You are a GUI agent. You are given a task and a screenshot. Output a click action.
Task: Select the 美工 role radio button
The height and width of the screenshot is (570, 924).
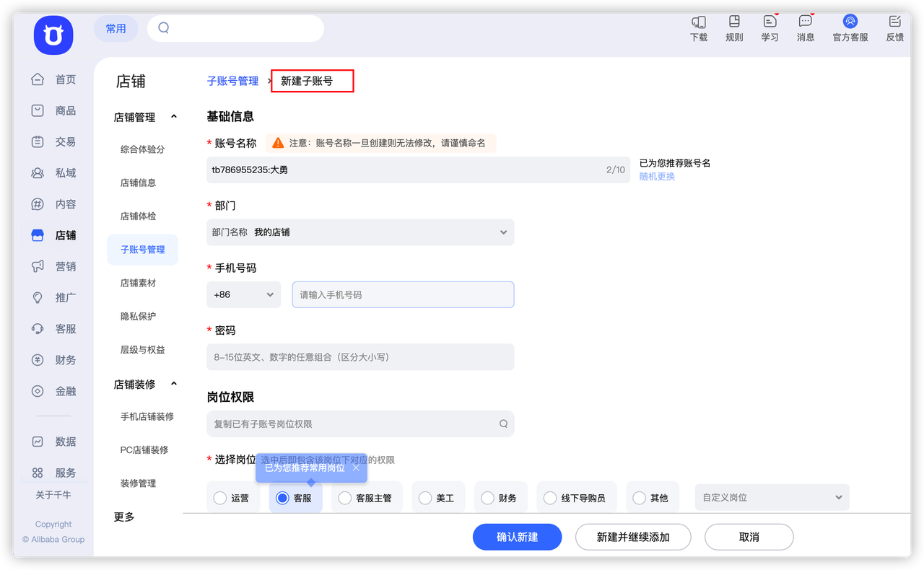tap(425, 498)
